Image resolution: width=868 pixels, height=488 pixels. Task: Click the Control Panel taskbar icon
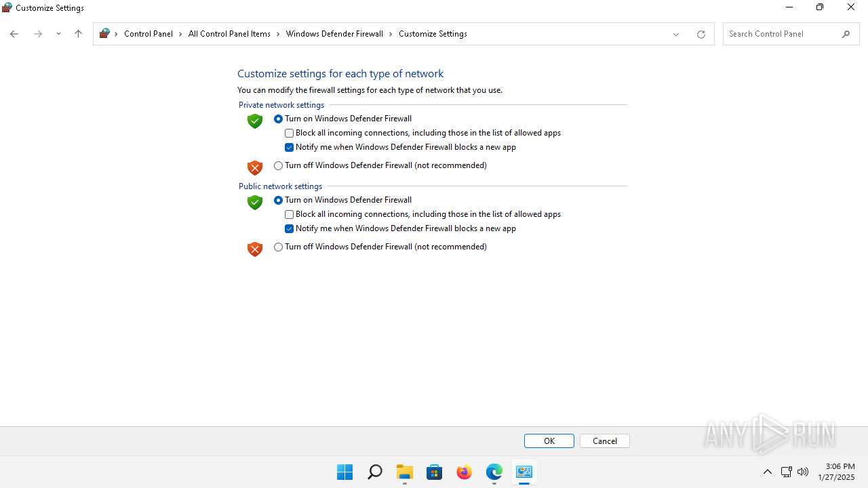(524, 472)
